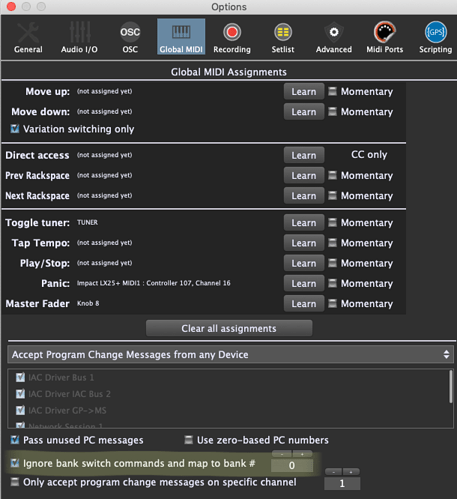
Task: Enable Use zero-based PC numbers
Action: pyautogui.click(x=189, y=440)
